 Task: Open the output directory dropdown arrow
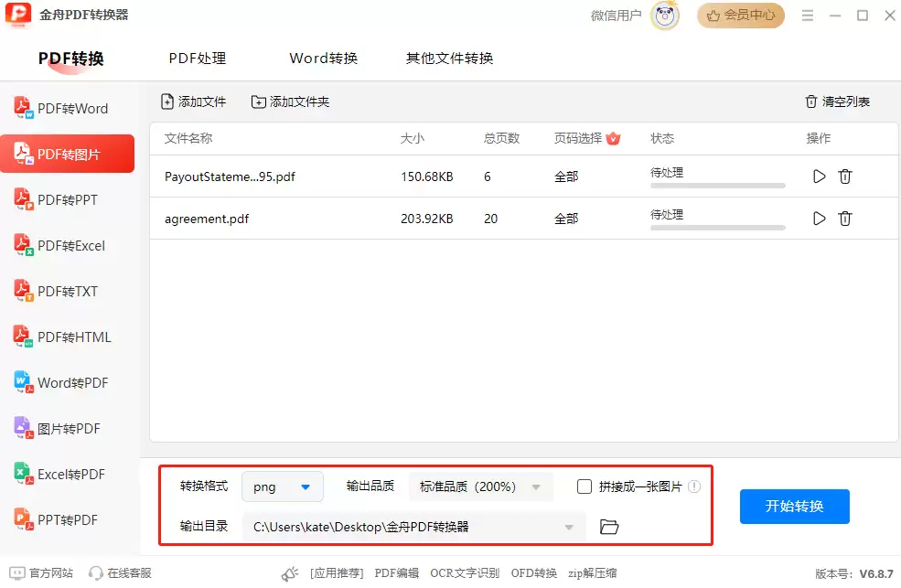coord(568,527)
